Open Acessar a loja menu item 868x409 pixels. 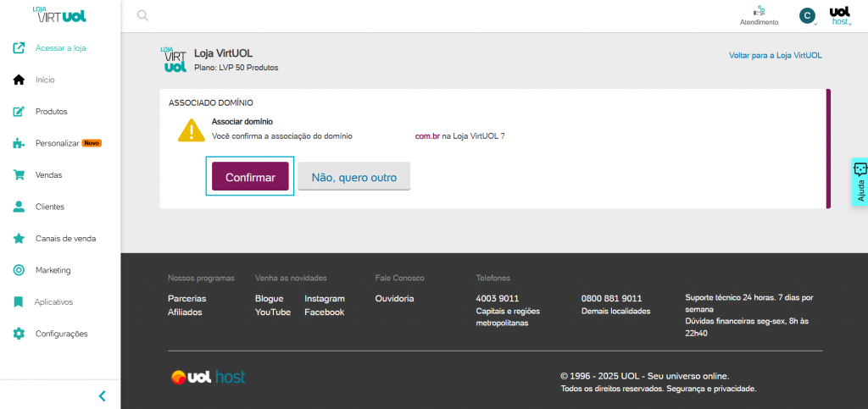pyautogui.click(x=61, y=48)
